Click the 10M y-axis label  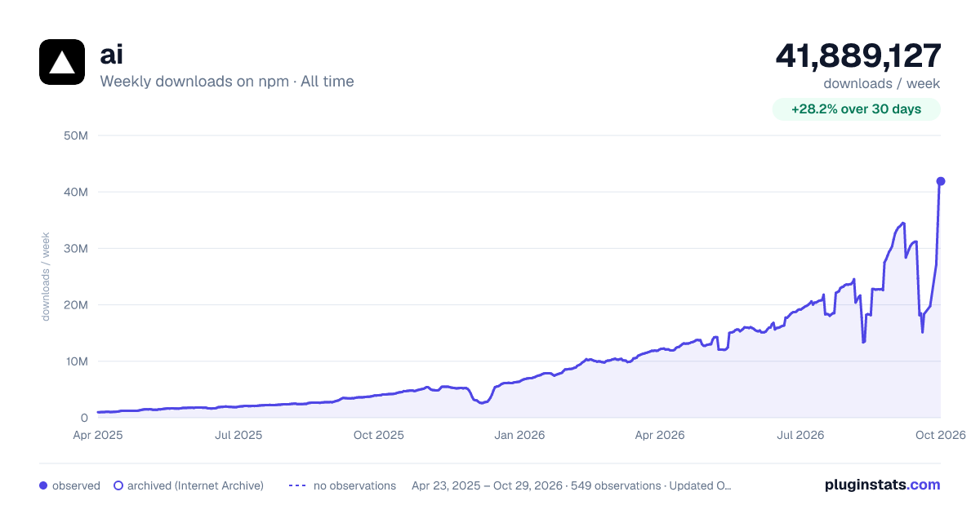click(x=76, y=361)
